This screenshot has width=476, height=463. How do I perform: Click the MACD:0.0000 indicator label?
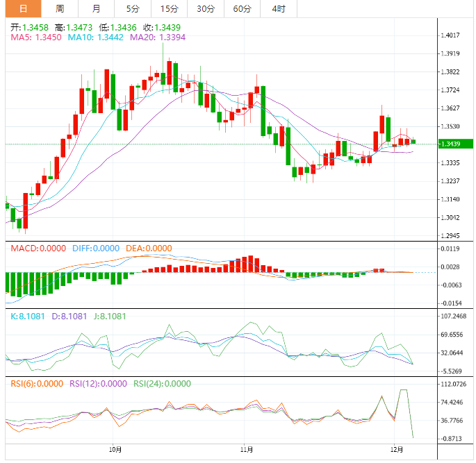click(38, 249)
